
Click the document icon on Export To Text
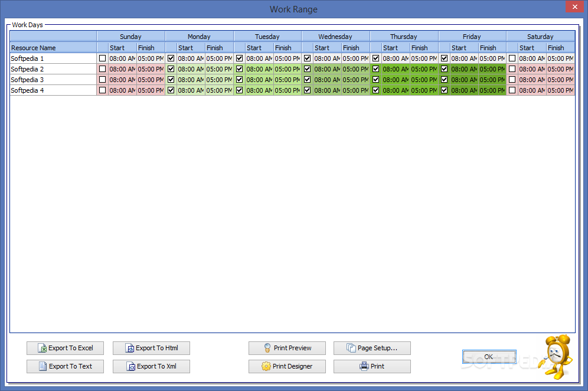(x=43, y=366)
